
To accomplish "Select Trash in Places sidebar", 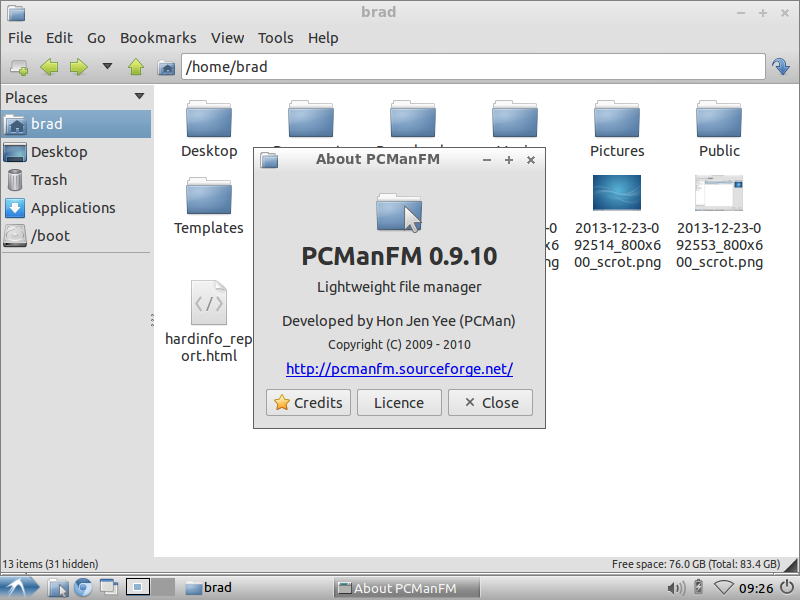I will point(76,180).
